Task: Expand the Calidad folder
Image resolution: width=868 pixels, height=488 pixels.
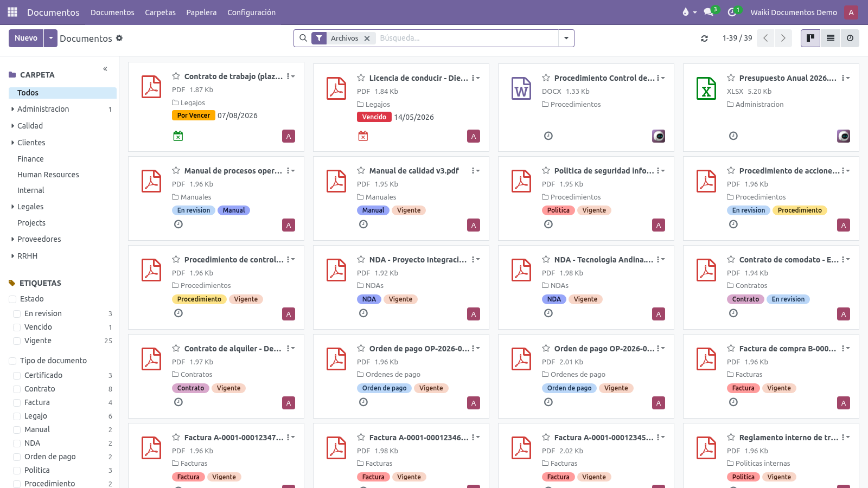Action: 12,126
